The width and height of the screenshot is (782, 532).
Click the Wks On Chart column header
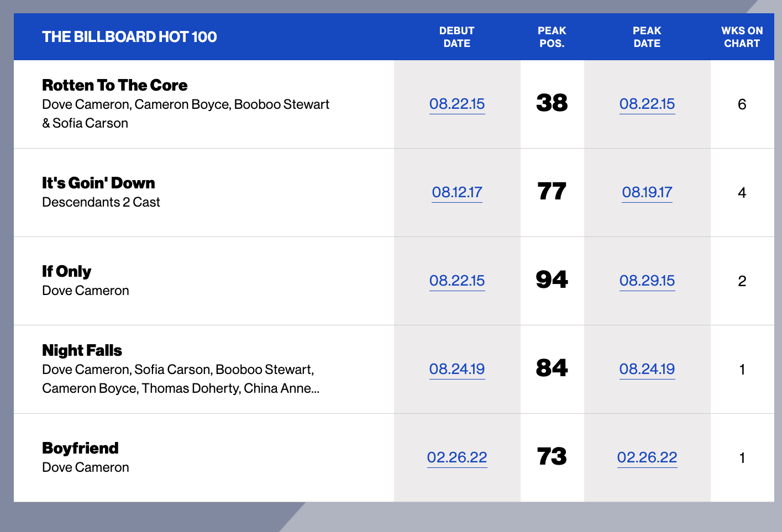[x=742, y=37]
